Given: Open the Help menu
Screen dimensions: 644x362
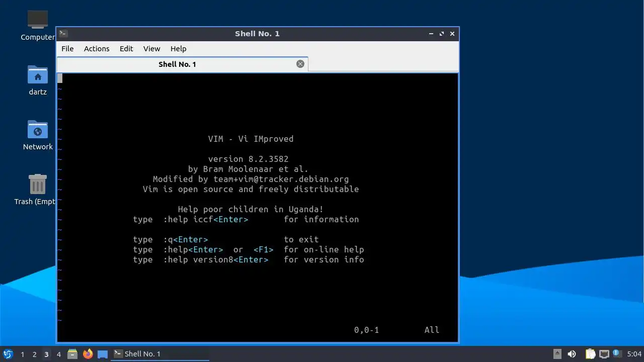Looking at the screenshot, I should click(x=178, y=49).
